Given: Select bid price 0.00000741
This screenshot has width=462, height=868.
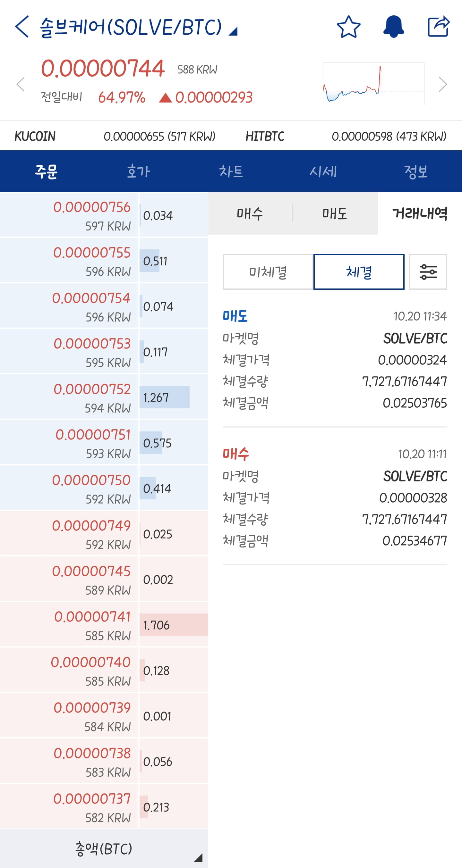Looking at the screenshot, I should click(x=69, y=624).
